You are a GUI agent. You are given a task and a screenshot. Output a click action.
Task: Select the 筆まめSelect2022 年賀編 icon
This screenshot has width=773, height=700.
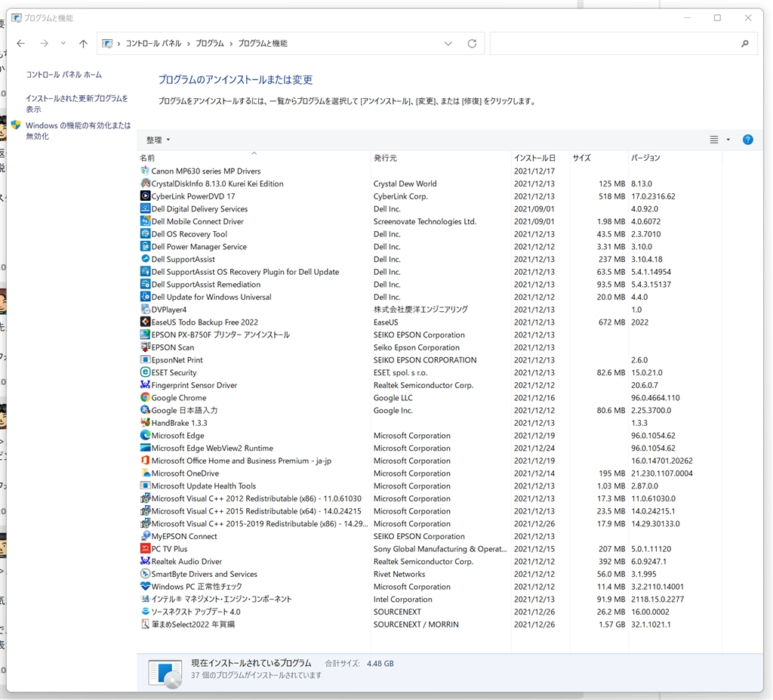click(x=145, y=624)
